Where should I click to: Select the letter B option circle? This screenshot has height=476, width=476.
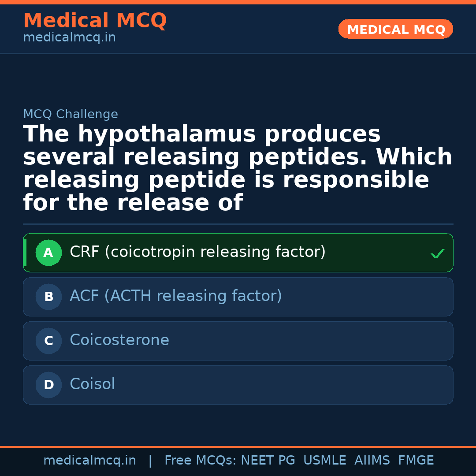[48, 297]
